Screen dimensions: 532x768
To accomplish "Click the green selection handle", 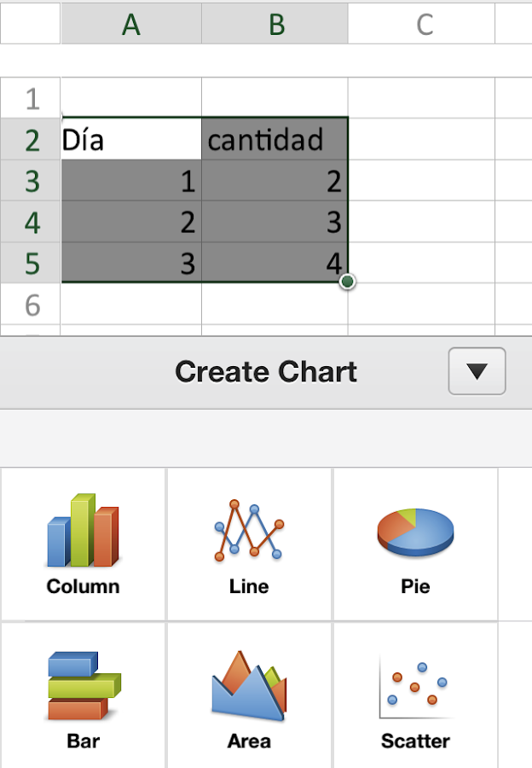I will [347, 282].
